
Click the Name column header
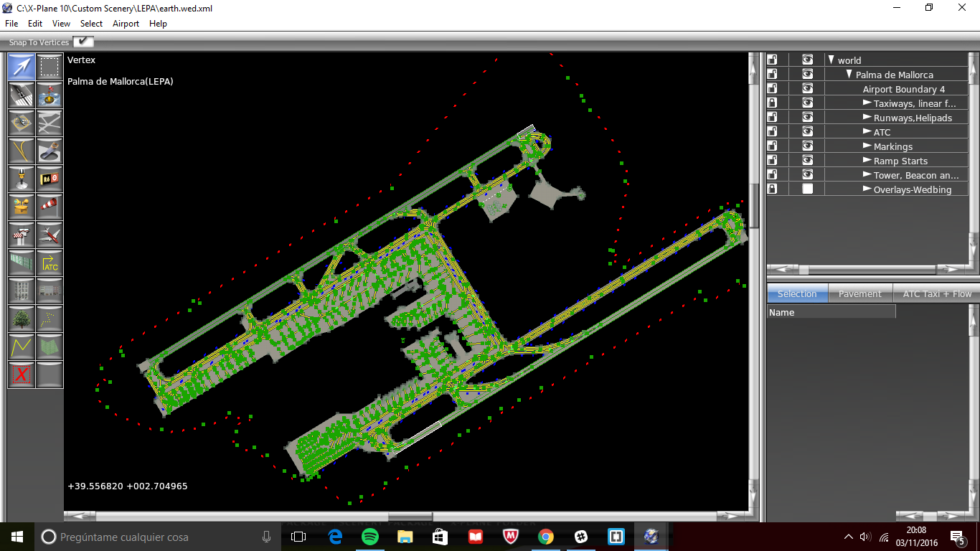click(831, 312)
